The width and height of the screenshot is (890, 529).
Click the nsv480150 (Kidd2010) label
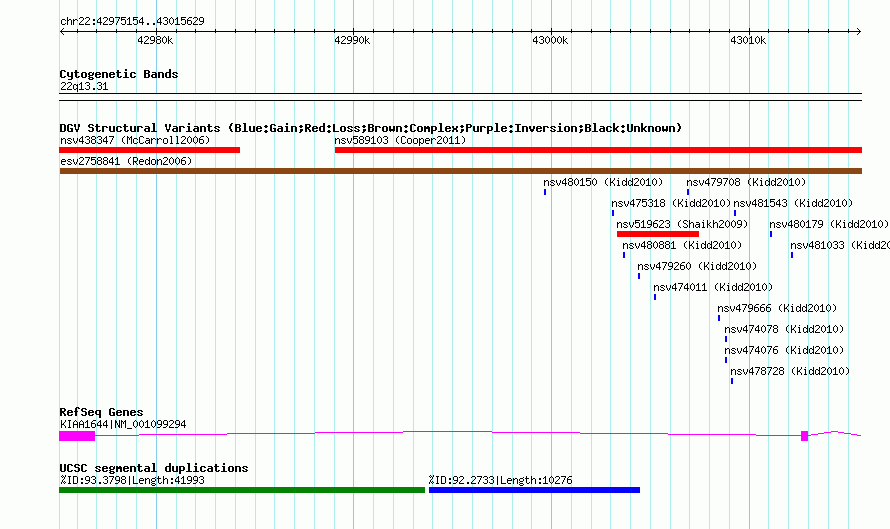click(x=603, y=182)
